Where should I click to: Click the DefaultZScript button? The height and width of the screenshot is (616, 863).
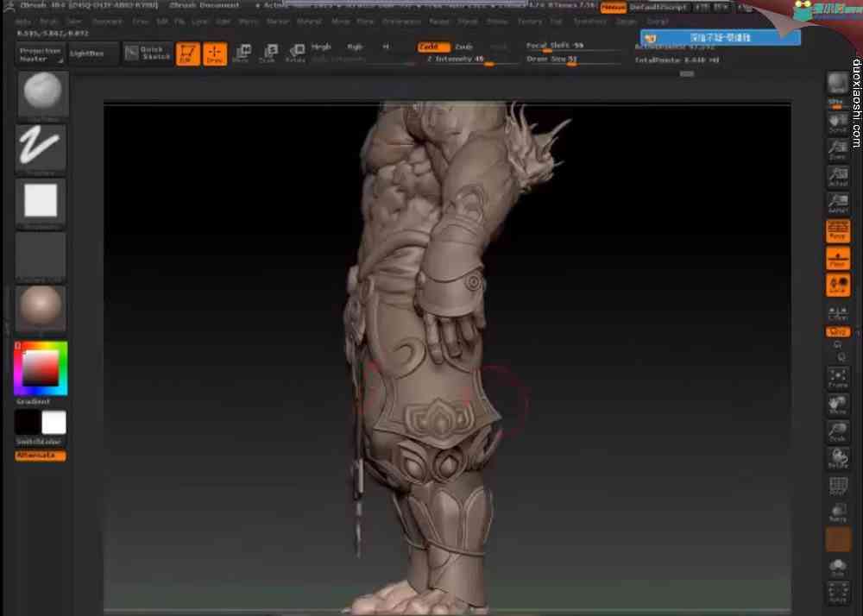point(658,7)
